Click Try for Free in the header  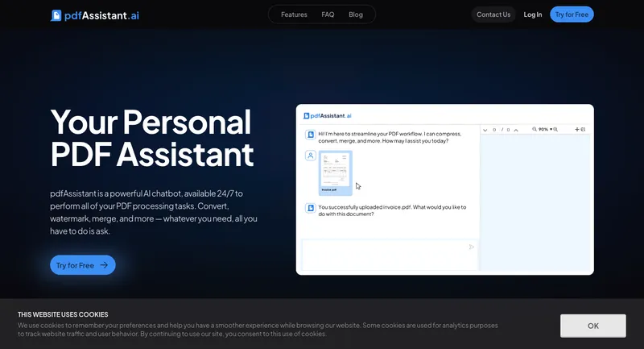pyautogui.click(x=572, y=15)
